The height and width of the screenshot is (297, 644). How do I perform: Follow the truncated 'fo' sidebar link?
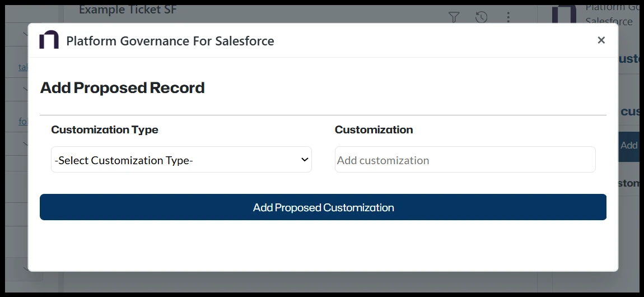(x=23, y=121)
